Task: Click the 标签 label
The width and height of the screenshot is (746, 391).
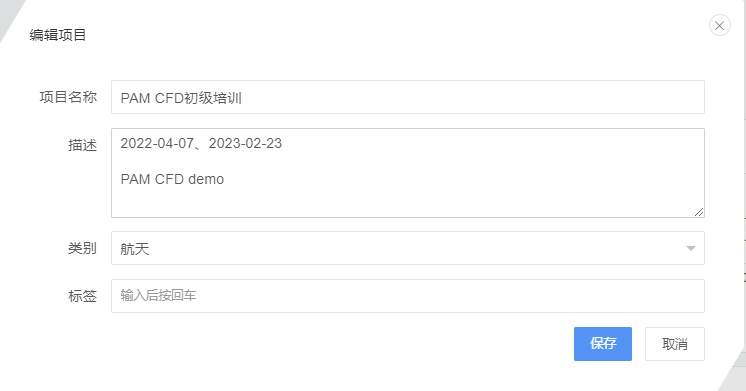Action: pyautogui.click(x=82, y=296)
